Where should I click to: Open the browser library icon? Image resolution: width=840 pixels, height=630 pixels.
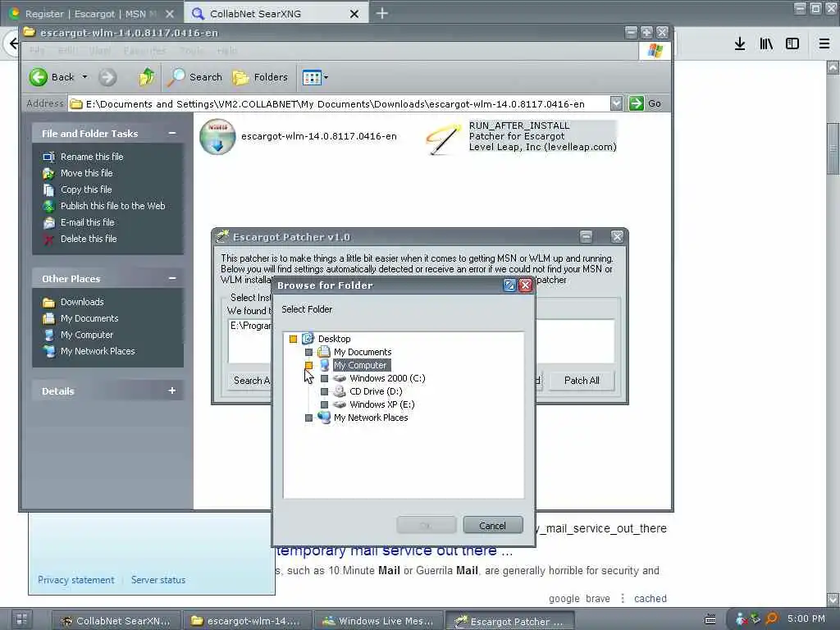[x=766, y=43]
